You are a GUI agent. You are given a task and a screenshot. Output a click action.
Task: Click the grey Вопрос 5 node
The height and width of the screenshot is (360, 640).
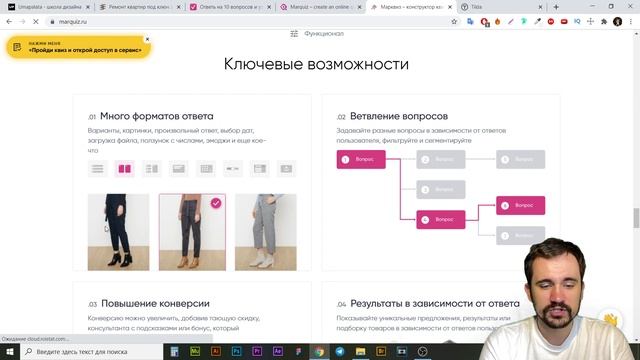point(520,159)
